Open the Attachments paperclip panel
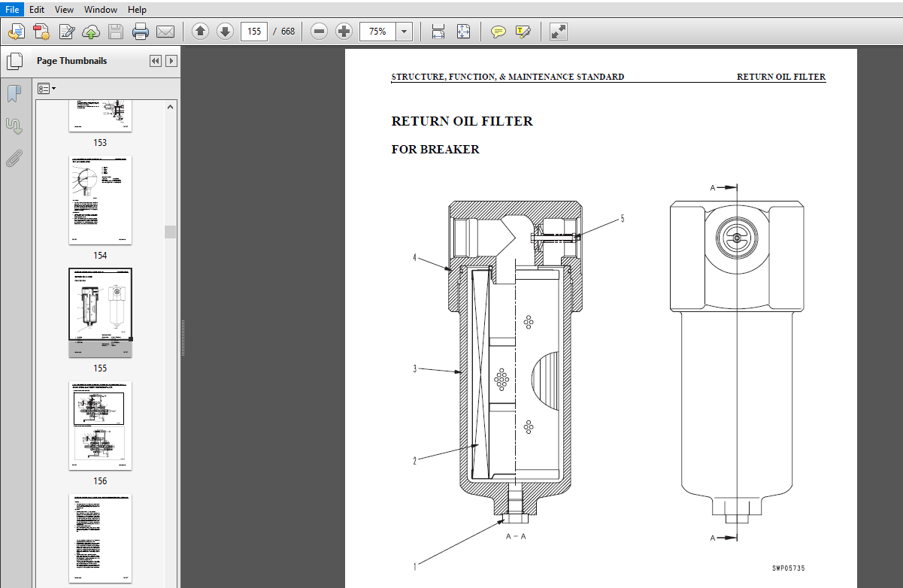 tap(14, 158)
